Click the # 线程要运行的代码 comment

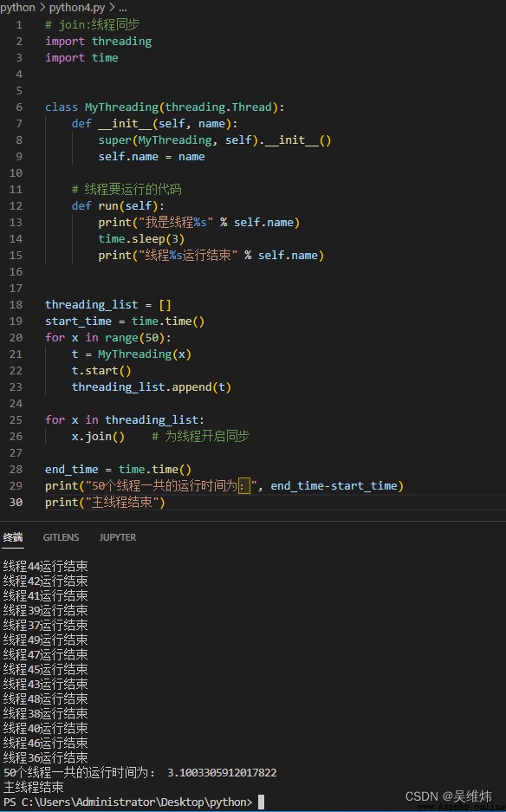(x=126, y=190)
